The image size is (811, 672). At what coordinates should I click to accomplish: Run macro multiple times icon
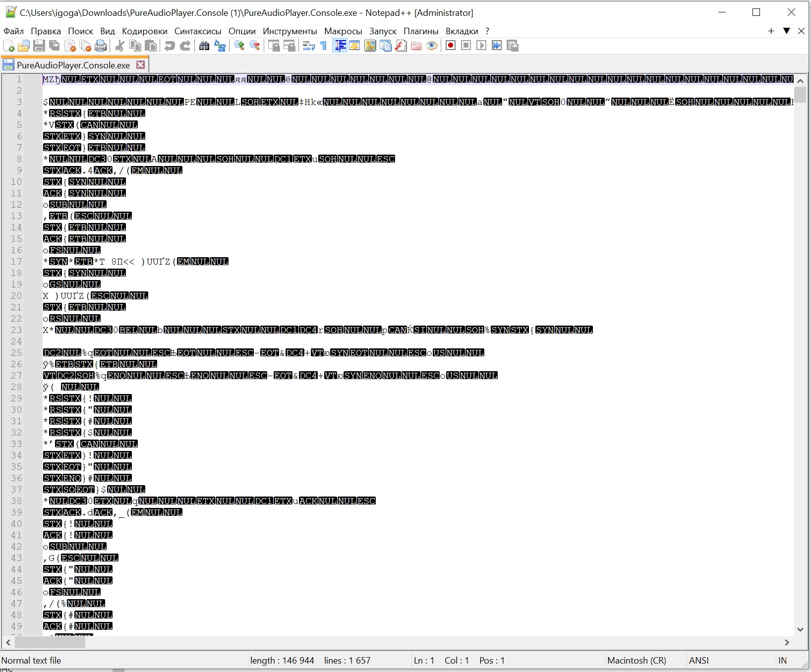coord(497,46)
